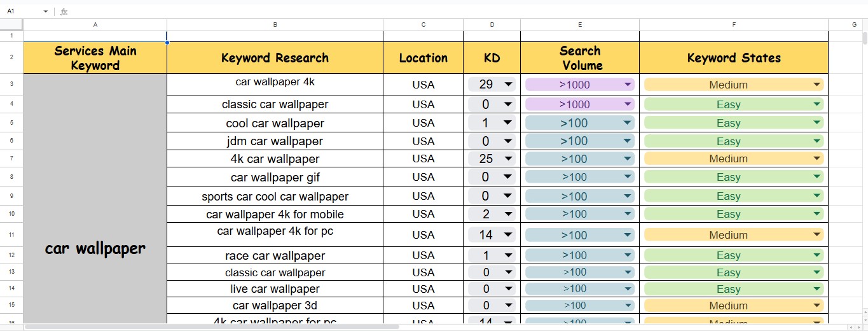Click the 'jdm car wallpaper' keyword cell

275,141
